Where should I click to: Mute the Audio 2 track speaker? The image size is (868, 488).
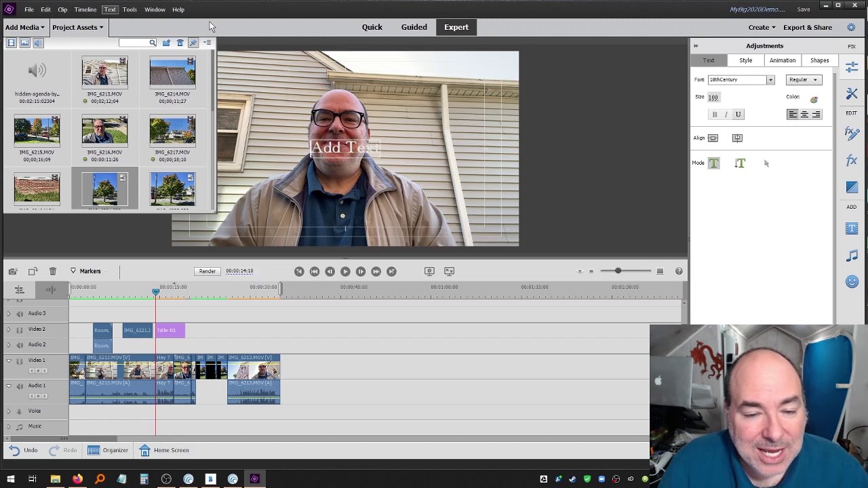[20, 345]
